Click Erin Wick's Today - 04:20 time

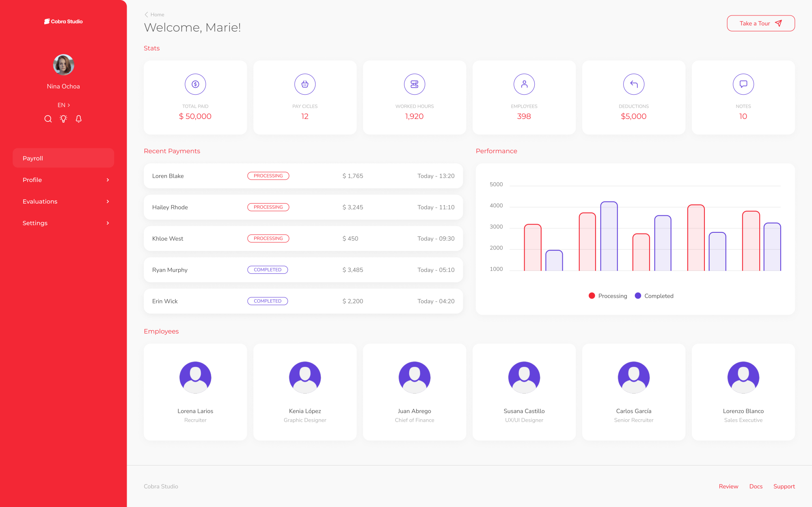click(x=436, y=301)
